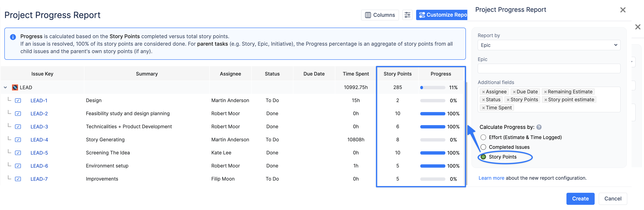Click the filter settings sliders icon
Viewport: 644px width, 210px height.
point(407,15)
